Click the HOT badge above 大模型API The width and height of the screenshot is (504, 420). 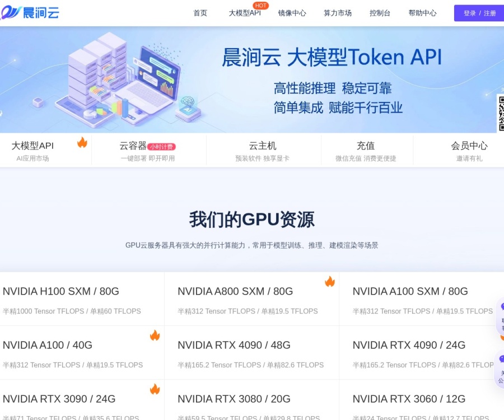[x=260, y=6]
